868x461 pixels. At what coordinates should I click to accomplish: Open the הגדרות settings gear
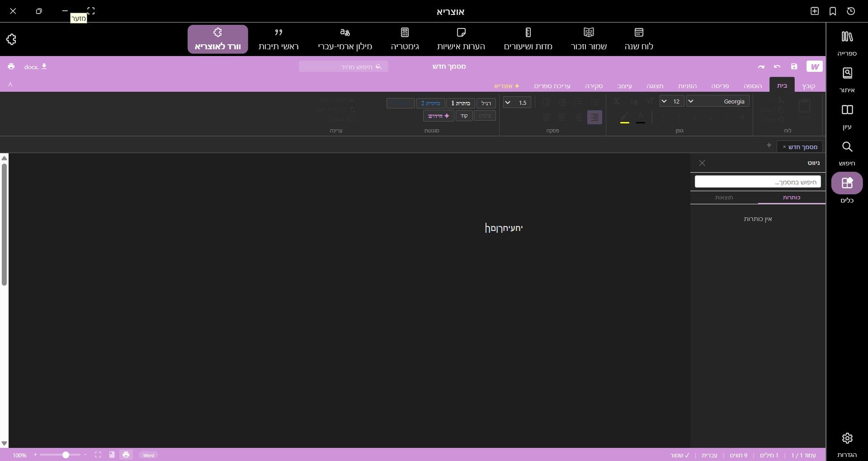(x=847, y=444)
